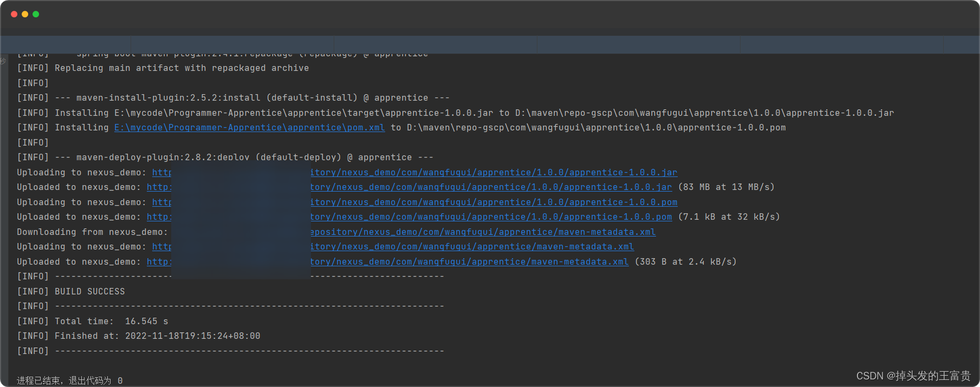Click the exit code 0 process finished line
The width and height of the screenshot is (980, 387).
point(70,381)
